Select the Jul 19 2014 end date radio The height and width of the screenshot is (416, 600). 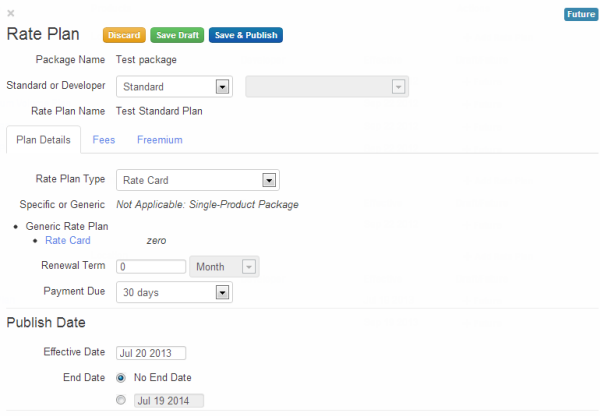coord(121,400)
